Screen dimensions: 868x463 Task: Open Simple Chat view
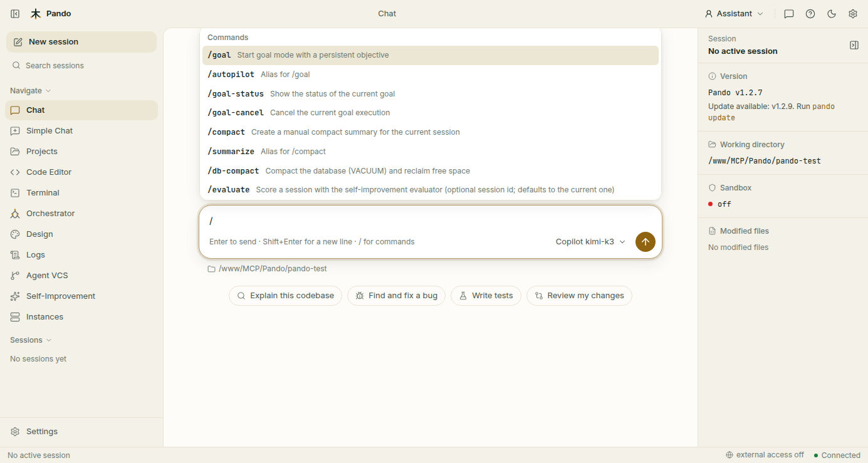click(81, 131)
